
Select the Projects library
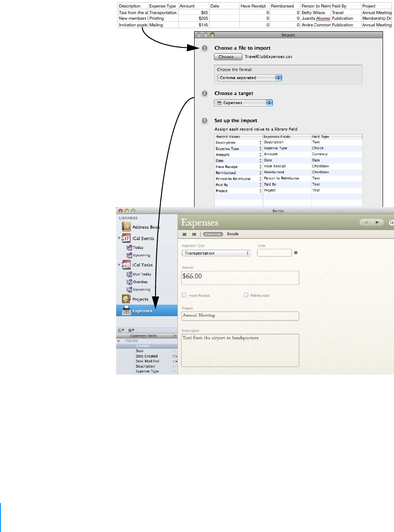[x=135, y=299]
